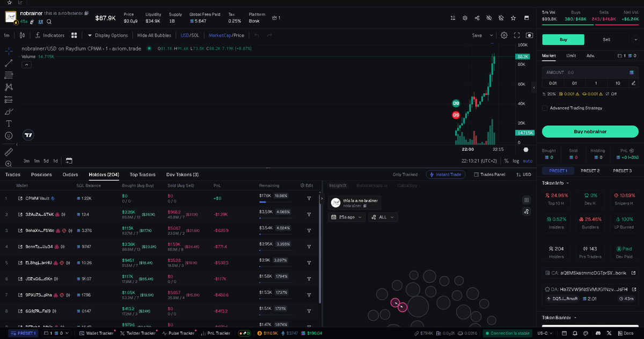
Task: Click the Buy nobrainer button
Action: 590,132
